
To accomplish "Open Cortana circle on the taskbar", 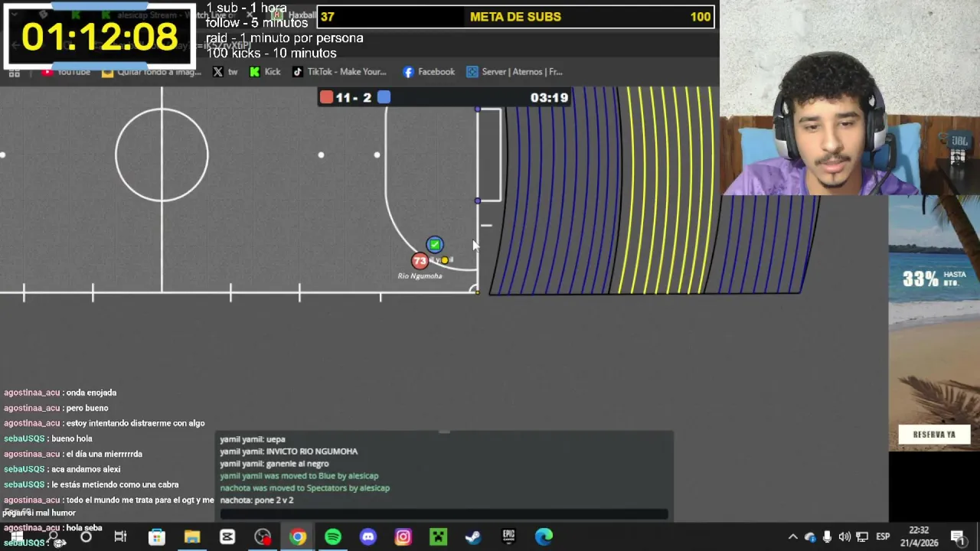I will point(86,537).
